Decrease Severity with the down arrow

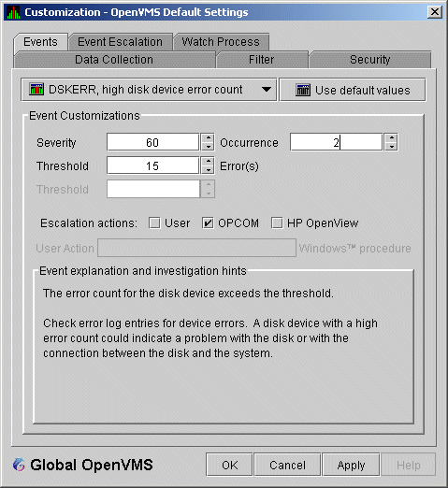click(x=208, y=147)
